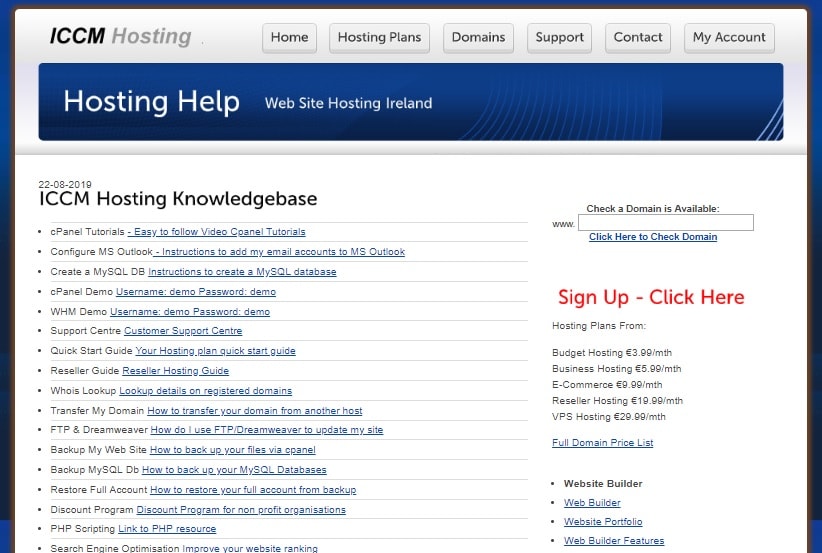Click the Budget Hosting €3.99/mth text
Viewport: 822px width, 553px height.
tap(612, 353)
